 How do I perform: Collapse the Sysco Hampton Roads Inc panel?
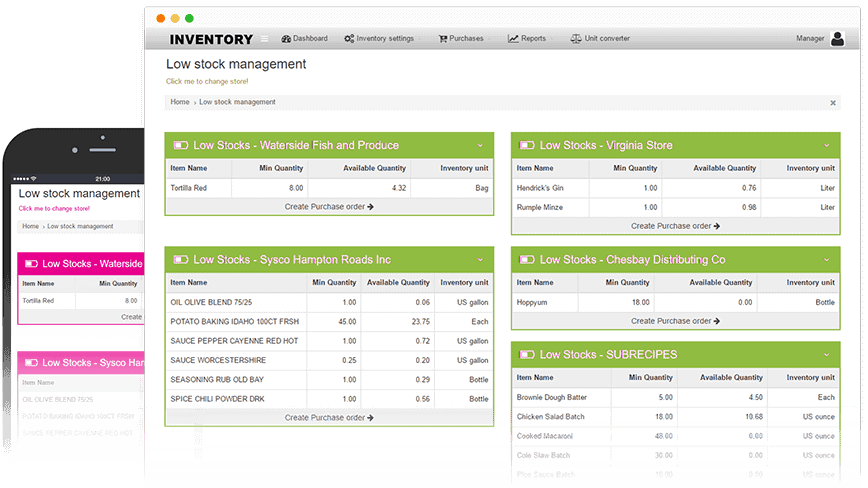pos(480,259)
